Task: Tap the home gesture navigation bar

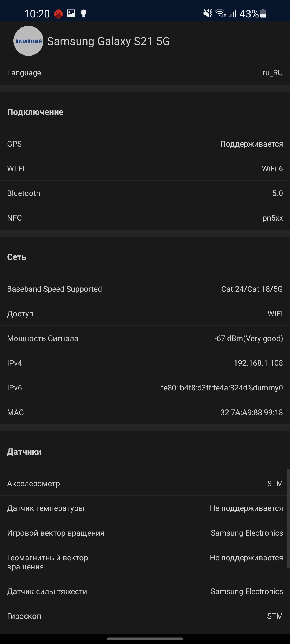Action: (145, 639)
